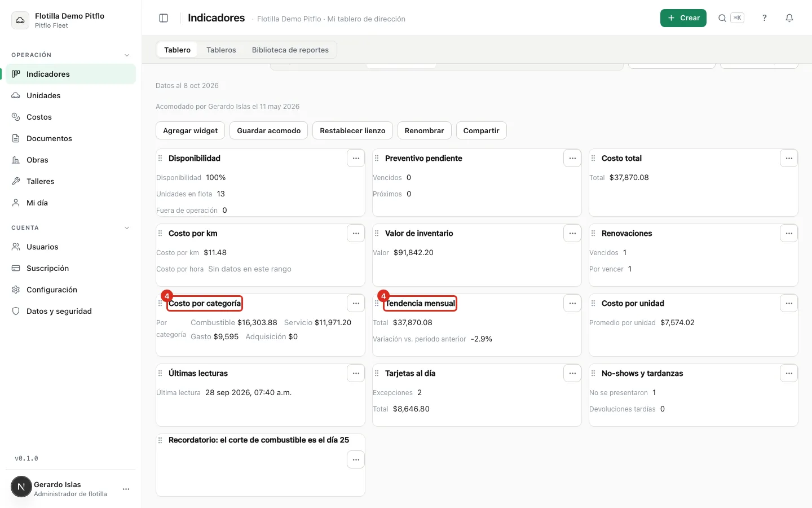Open the Biblioteca de reportes tab
This screenshot has height=508, width=812.
pos(290,50)
